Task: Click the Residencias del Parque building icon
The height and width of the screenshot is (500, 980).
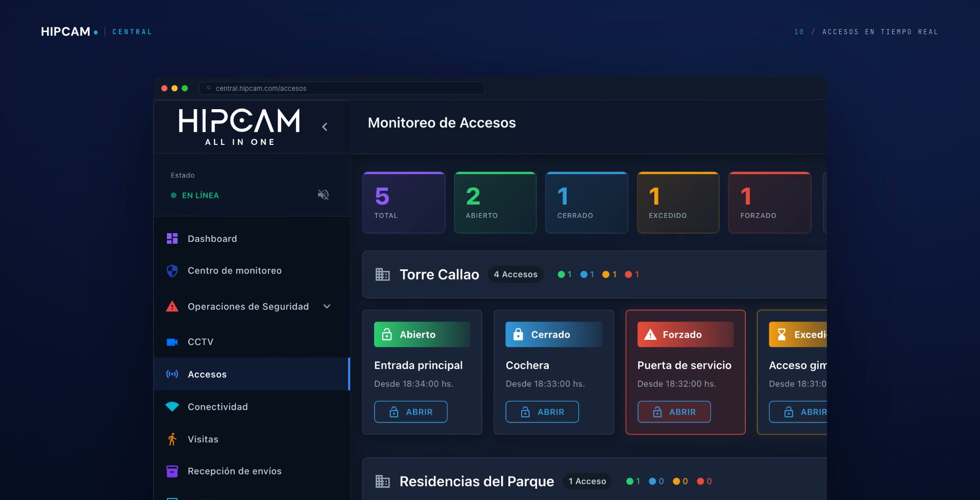Action: [x=383, y=481]
